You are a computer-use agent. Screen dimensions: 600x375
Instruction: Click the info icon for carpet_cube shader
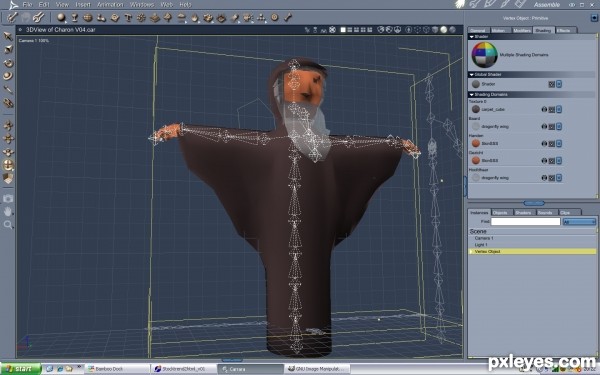tap(544, 109)
